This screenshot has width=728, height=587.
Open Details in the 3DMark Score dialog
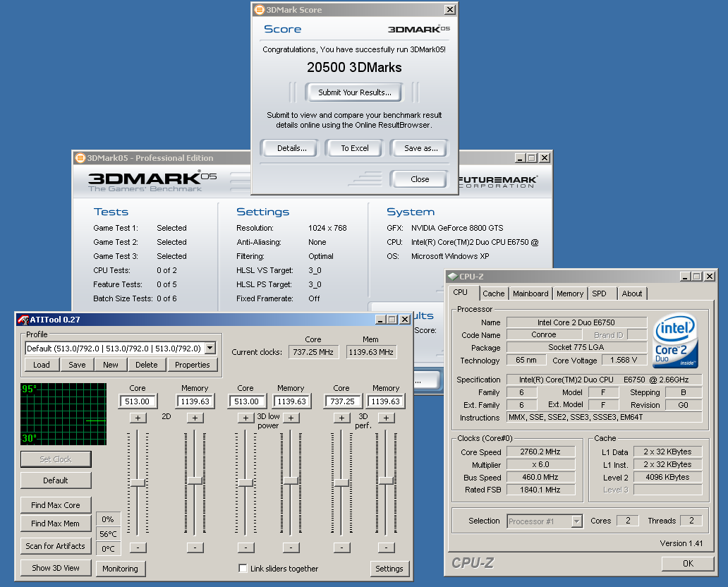click(x=291, y=148)
